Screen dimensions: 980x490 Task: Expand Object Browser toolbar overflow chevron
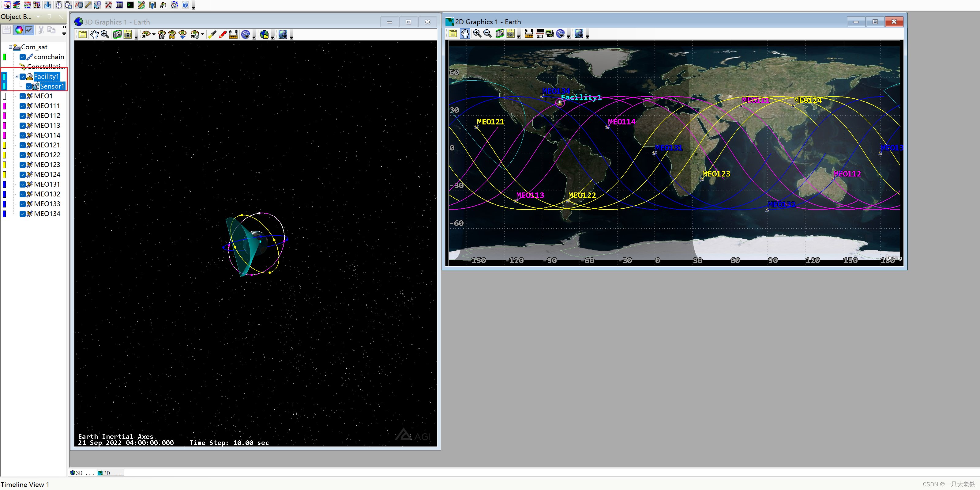tap(64, 27)
